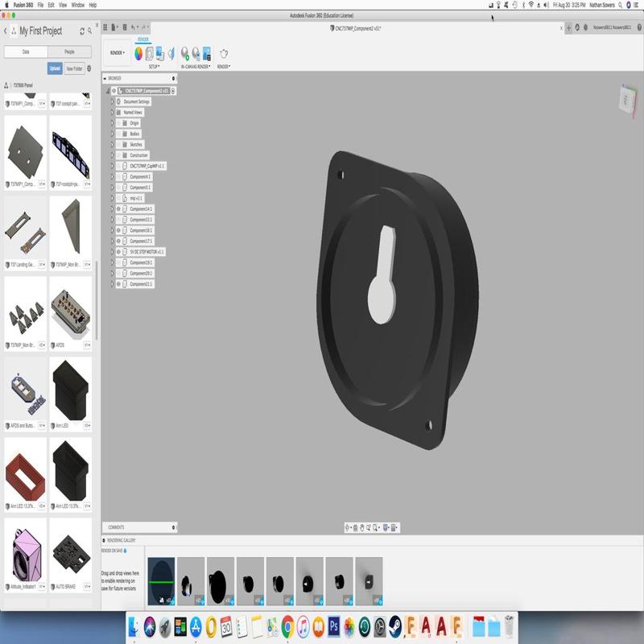The height and width of the screenshot is (644, 644).
Task: Click the Zoom magnifier tool
Action: [369, 528]
